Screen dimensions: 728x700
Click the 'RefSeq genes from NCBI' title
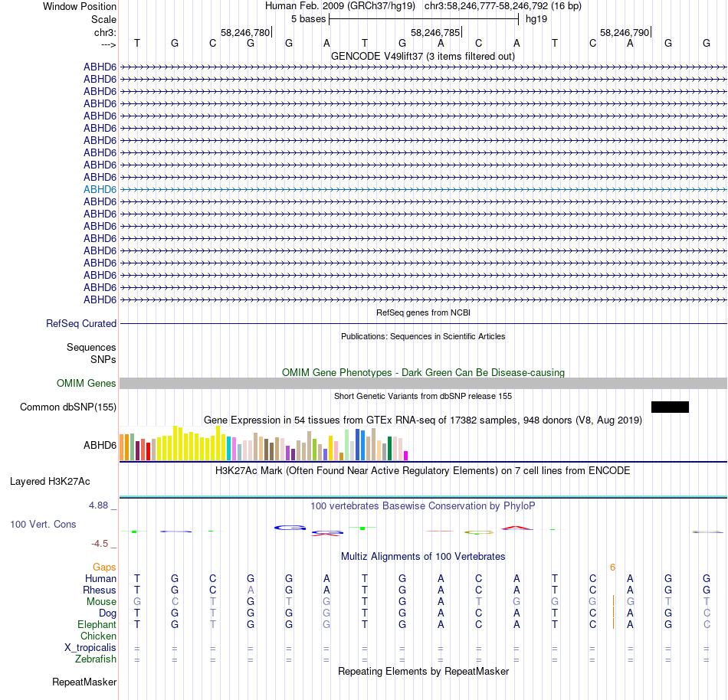tap(423, 312)
